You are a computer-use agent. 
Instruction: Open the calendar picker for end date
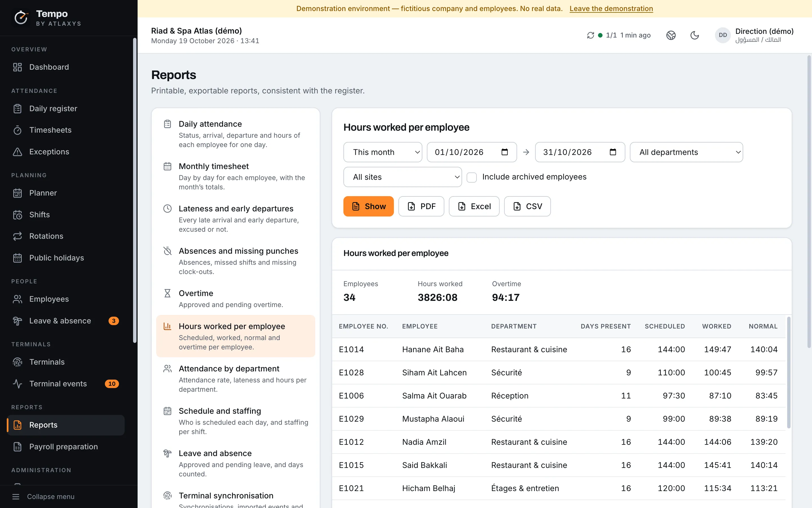613,152
